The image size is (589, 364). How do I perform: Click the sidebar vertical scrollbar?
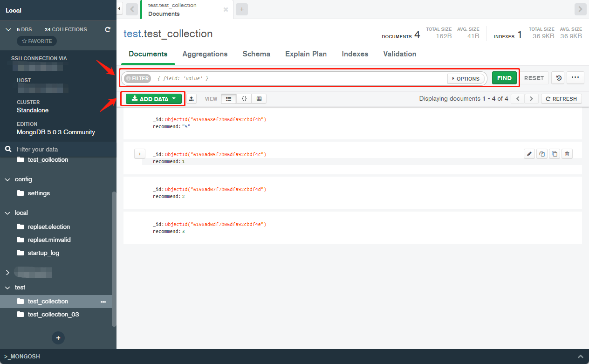point(113,259)
